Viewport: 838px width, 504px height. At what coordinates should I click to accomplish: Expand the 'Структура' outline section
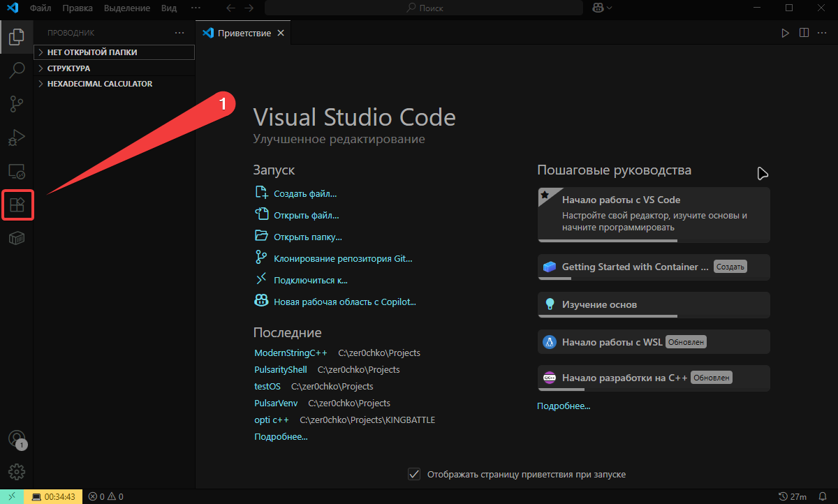[68, 68]
